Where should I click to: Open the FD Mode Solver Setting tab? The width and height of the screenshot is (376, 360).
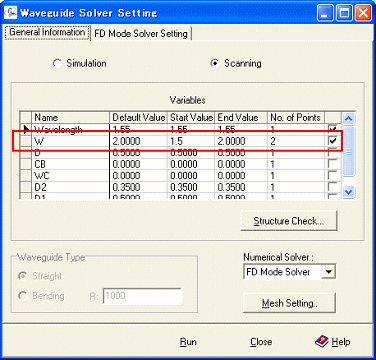(141, 33)
